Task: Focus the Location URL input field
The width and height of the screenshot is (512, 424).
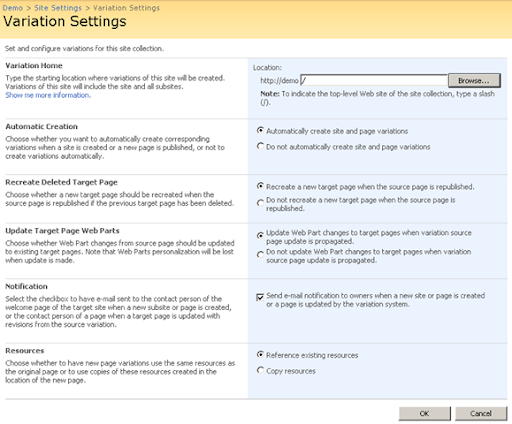Action: (374, 80)
